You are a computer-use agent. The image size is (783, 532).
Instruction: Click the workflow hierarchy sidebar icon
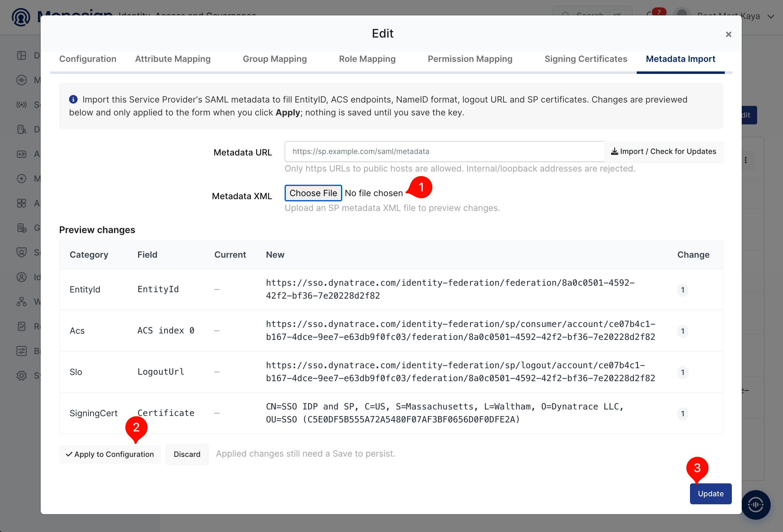(22, 301)
